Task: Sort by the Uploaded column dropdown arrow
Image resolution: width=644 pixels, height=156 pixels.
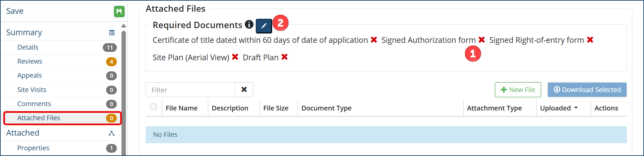Action: 576,108
